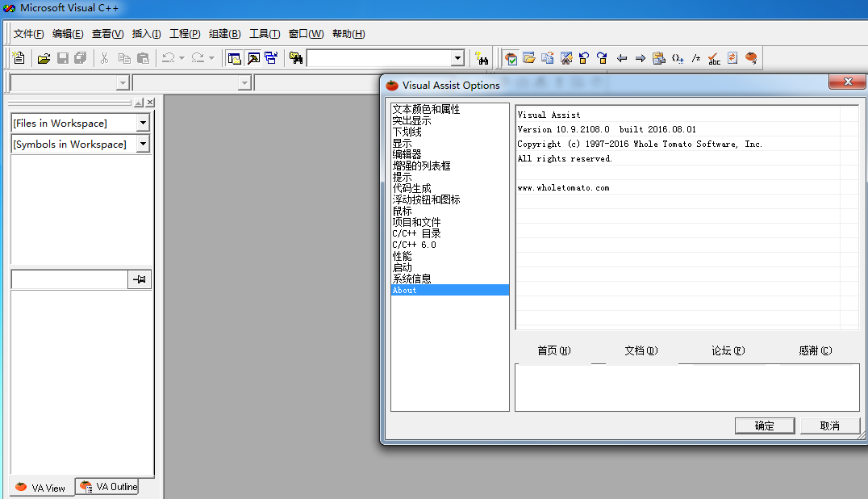Click the Copy icon in standard toolbar
This screenshot has width=868, height=499.
(x=124, y=58)
